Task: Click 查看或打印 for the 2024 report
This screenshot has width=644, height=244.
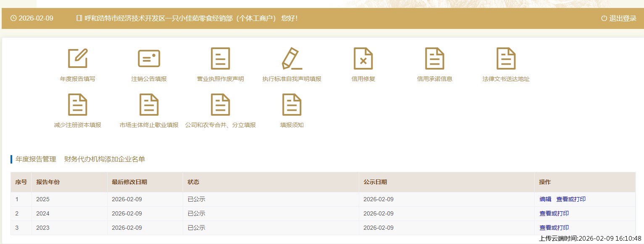Action: 554,213
